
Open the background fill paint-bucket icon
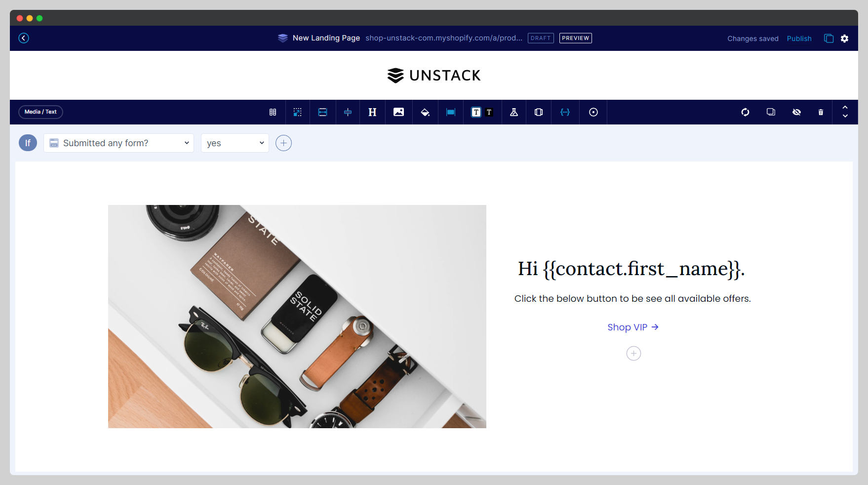click(425, 112)
